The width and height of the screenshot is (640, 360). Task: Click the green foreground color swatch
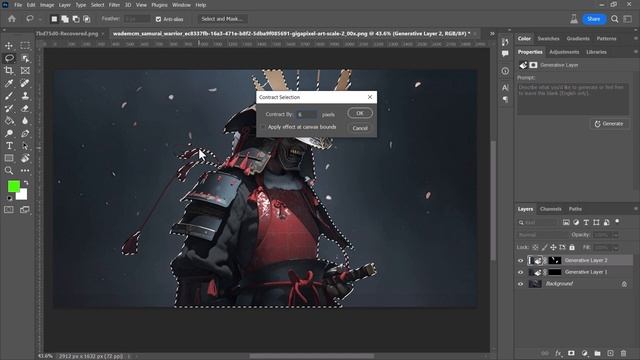point(13,187)
